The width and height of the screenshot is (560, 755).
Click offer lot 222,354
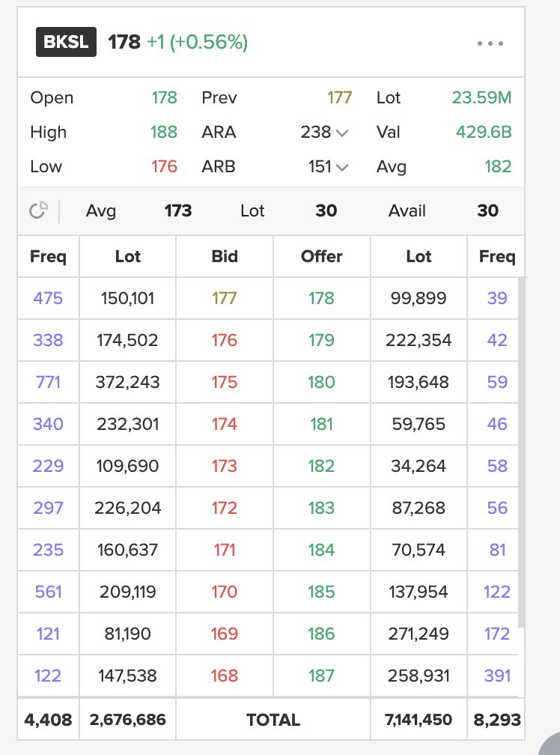click(x=419, y=340)
